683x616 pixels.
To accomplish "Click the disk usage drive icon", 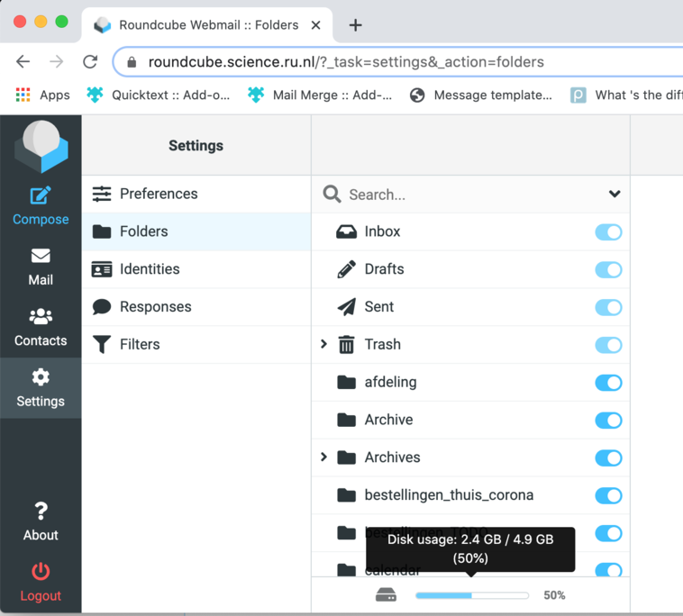I will click(386, 595).
